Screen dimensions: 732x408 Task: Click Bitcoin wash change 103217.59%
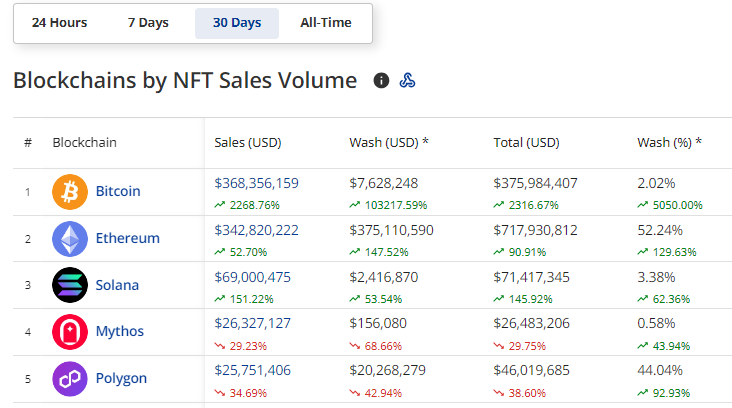[x=396, y=205]
